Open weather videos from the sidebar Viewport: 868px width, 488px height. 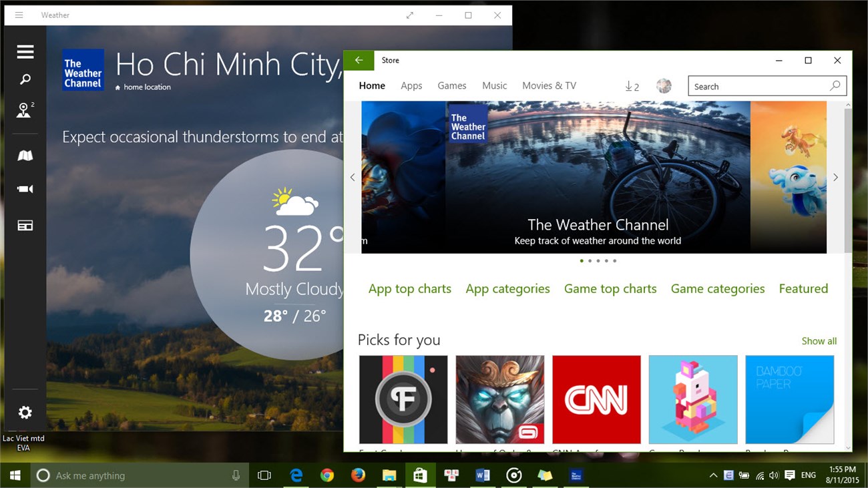pos(25,189)
